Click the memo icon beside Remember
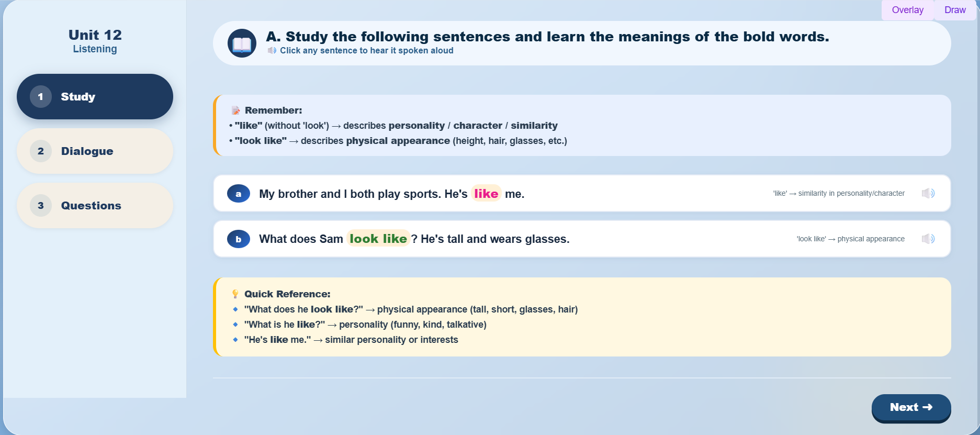The height and width of the screenshot is (435, 980). coord(235,110)
